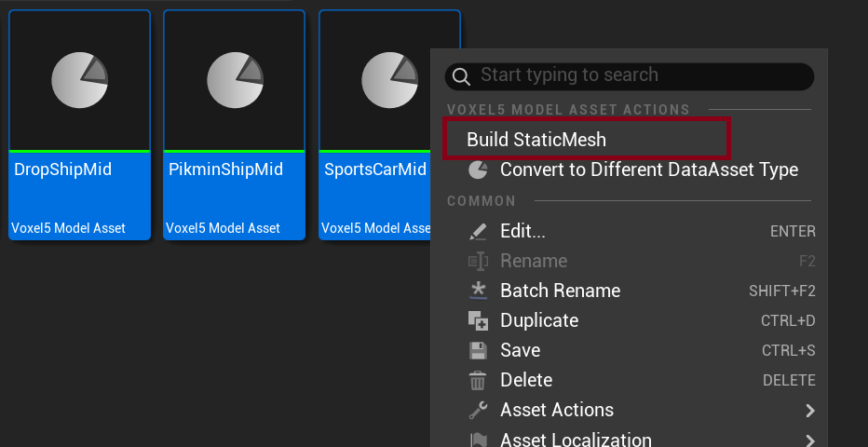Click the pencil icon next to Edit
This screenshot has height=447, width=868.
pos(477,231)
